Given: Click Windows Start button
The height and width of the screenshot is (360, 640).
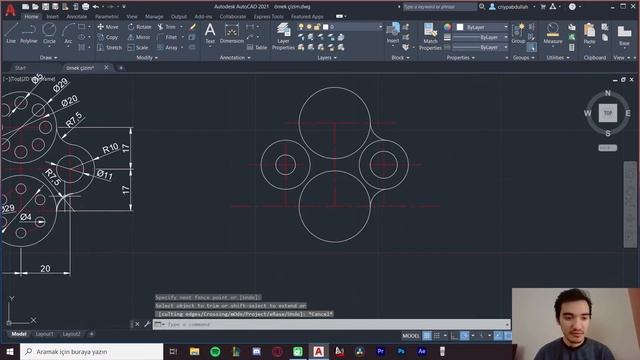Looking at the screenshot, I should 10,351.
